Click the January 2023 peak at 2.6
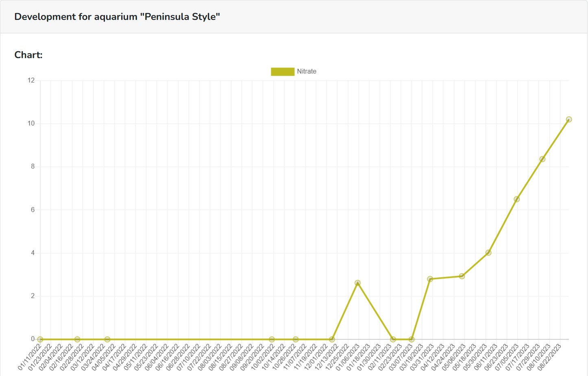This screenshot has width=588, height=376. 357,283
